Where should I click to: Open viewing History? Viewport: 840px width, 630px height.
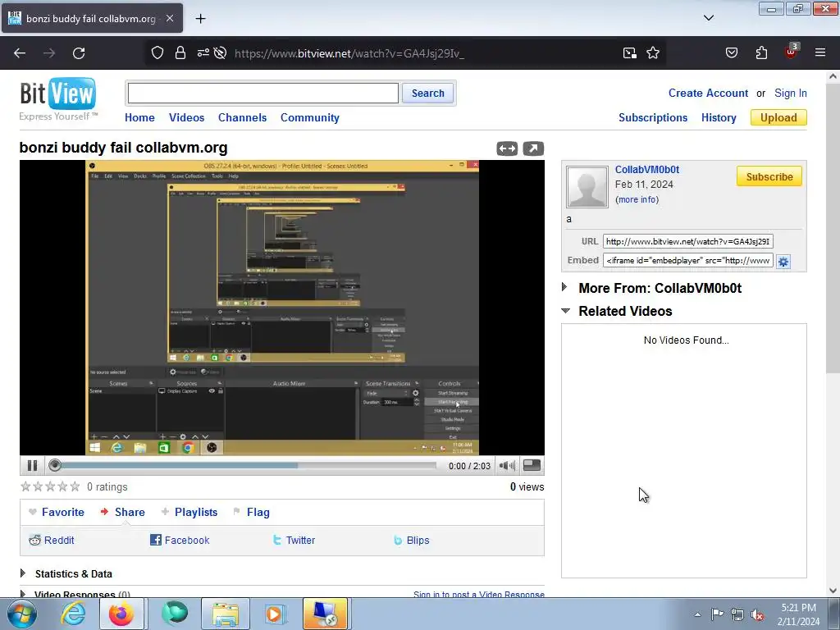pos(719,117)
